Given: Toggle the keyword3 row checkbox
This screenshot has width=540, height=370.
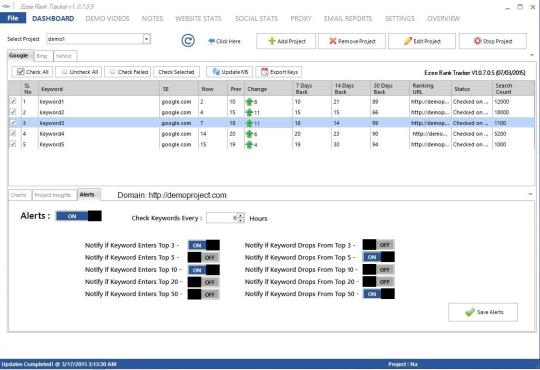Looking at the screenshot, I should click(13, 123).
